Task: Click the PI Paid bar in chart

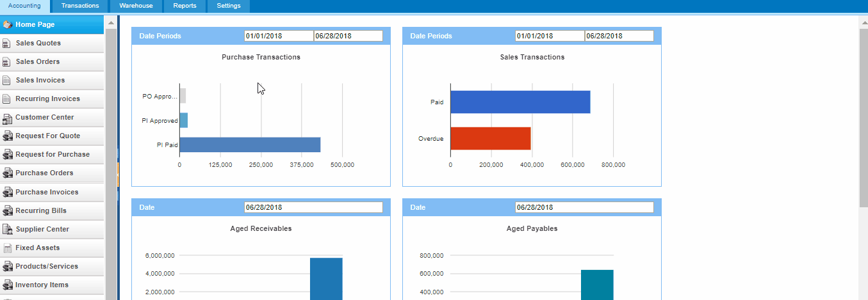Action: pyautogui.click(x=250, y=145)
